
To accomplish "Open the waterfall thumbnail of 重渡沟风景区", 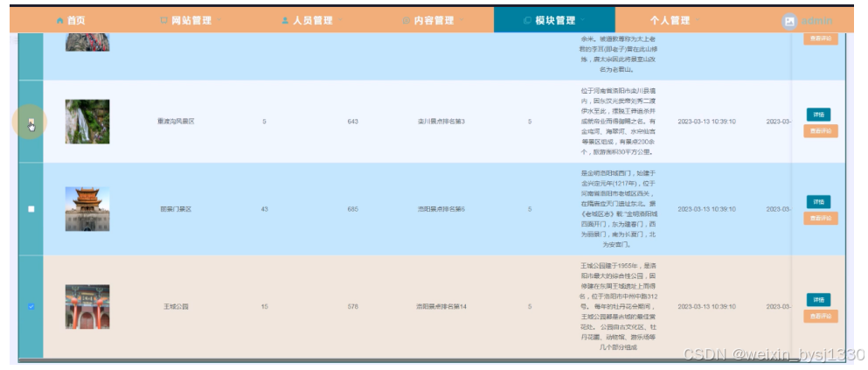I will [x=87, y=122].
